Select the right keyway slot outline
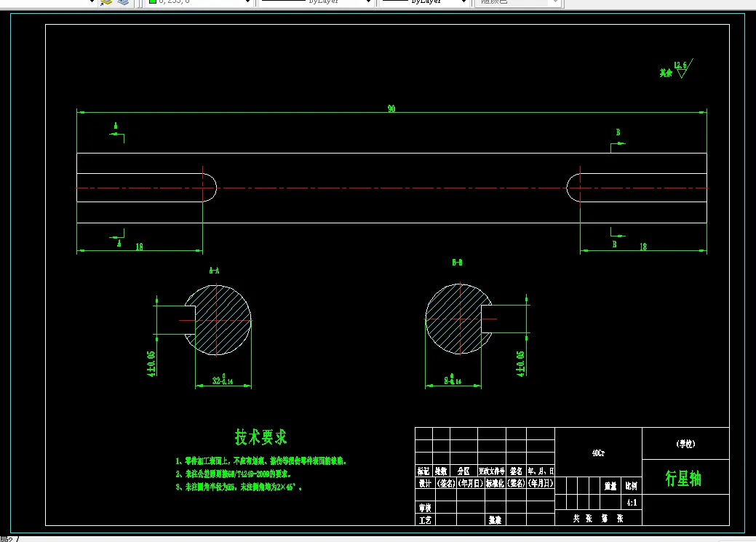This screenshot has width=756, height=542. pos(637,188)
